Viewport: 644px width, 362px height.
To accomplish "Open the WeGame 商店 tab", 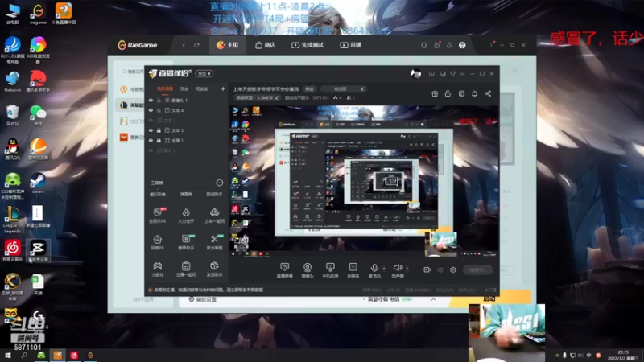I will [266, 45].
